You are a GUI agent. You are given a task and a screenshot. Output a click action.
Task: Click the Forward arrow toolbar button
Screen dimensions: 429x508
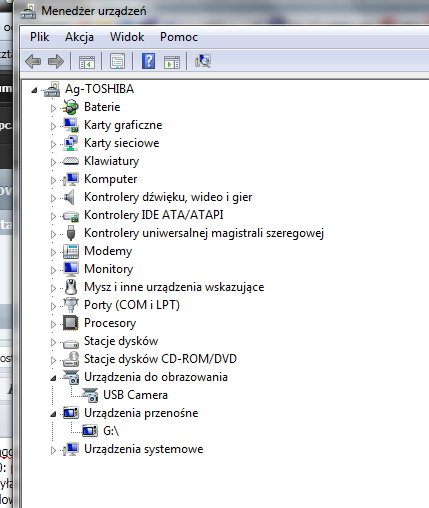pyautogui.click(x=56, y=61)
